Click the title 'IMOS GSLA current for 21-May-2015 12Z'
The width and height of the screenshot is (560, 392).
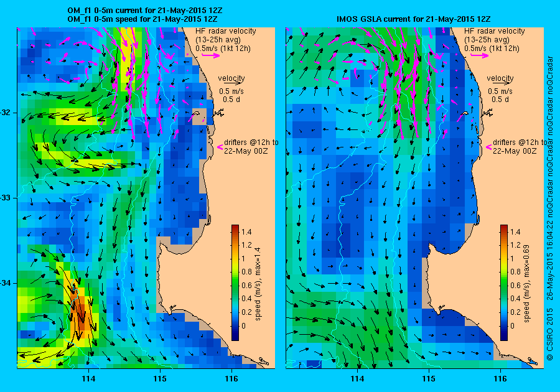(x=413, y=19)
